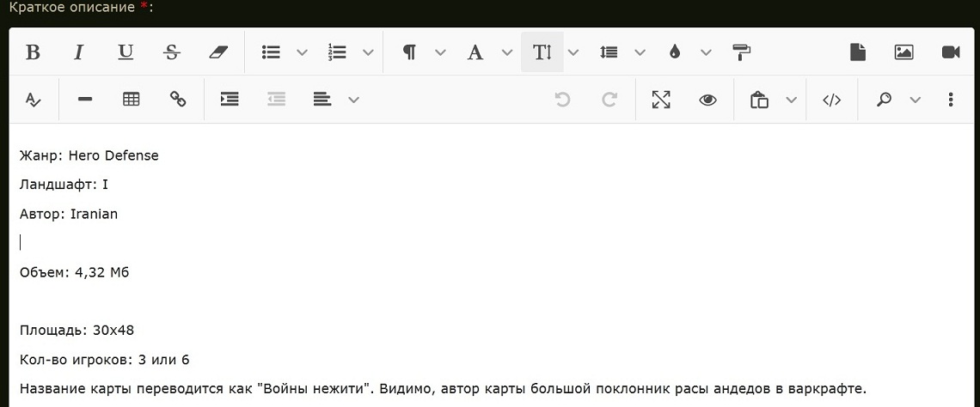Apply strikethrough to text
Screen dimensions: 980x407
[172, 52]
